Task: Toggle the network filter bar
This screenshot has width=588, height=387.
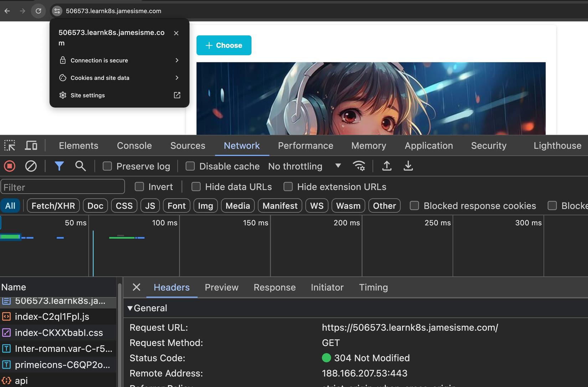Action: point(59,166)
